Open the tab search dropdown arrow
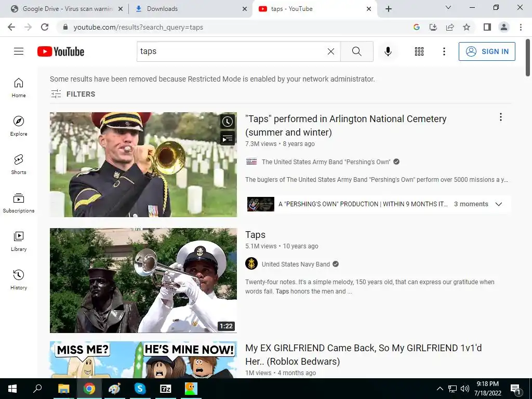This screenshot has height=399, width=532. [448, 7]
